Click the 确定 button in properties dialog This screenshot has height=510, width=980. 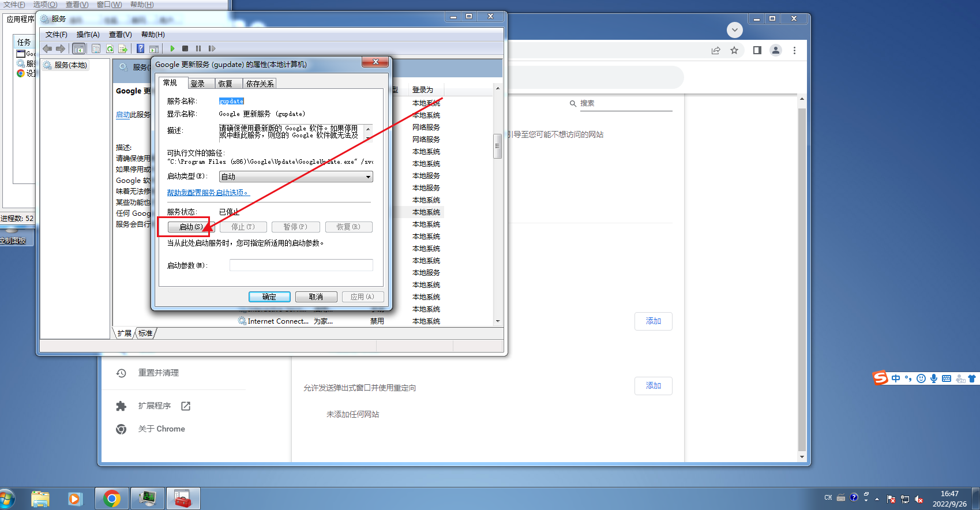(269, 297)
